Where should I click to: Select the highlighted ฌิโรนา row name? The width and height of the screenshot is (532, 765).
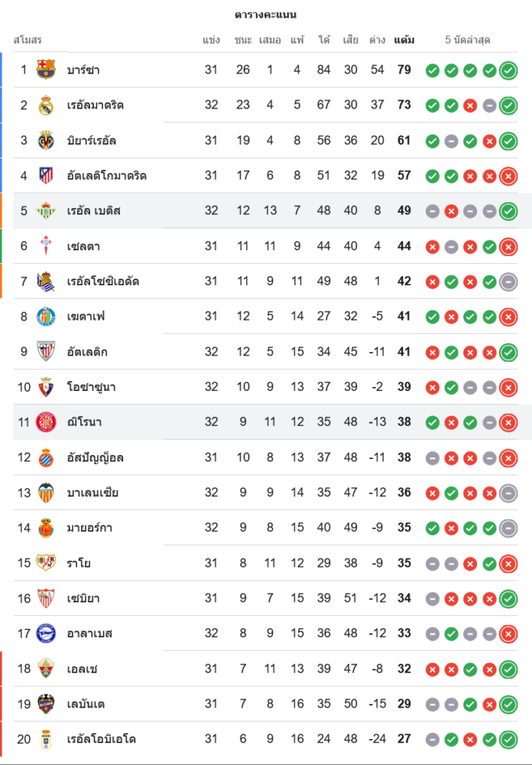[x=84, y=422]
